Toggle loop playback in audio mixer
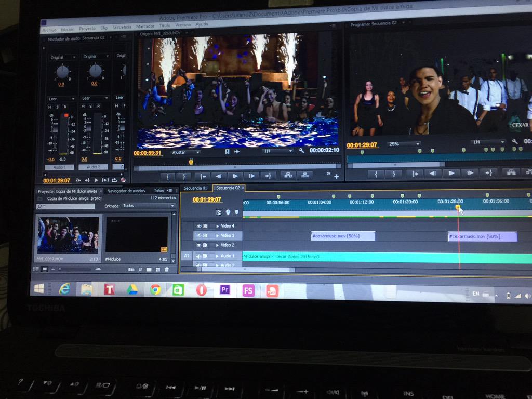Screen dimensions: 532x399 coord(114,180)
